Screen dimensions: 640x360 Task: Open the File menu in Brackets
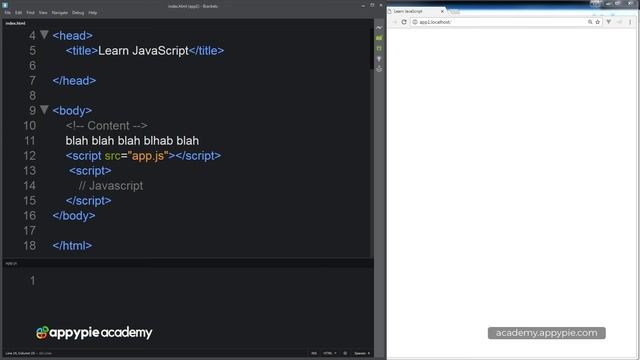tap(8, 13)
